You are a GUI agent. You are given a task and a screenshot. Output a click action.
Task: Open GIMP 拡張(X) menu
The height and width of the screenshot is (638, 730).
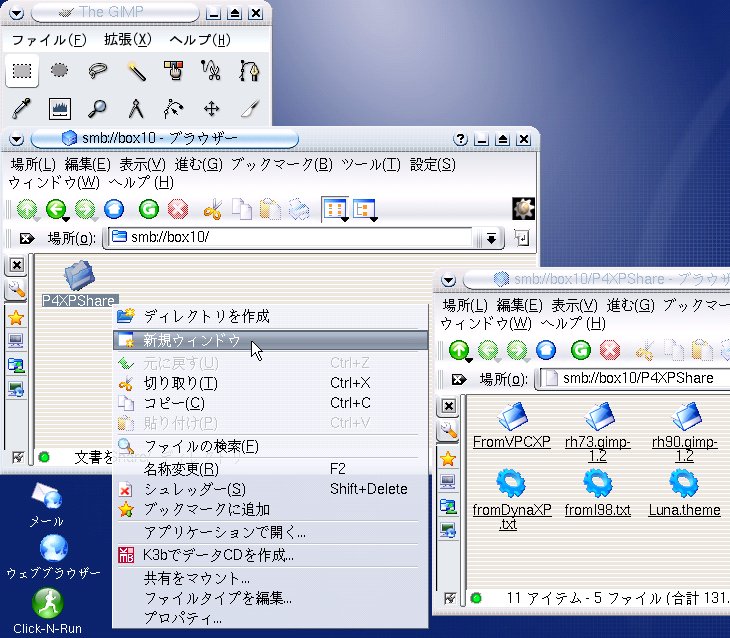[128, 40]
